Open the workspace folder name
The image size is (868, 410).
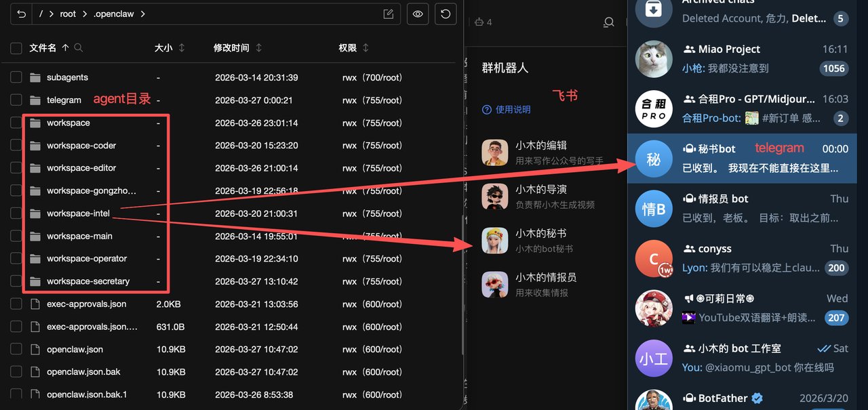(68, 123)
